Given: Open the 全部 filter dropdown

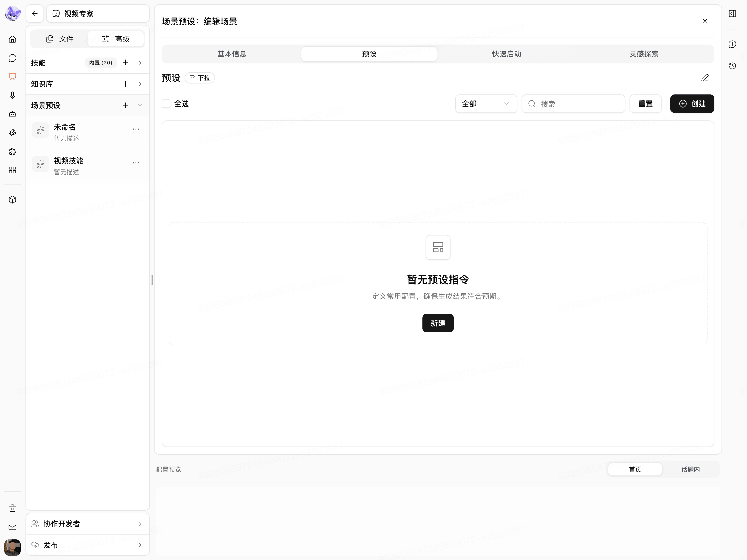Looking at the screenshot, I should 486,104.
